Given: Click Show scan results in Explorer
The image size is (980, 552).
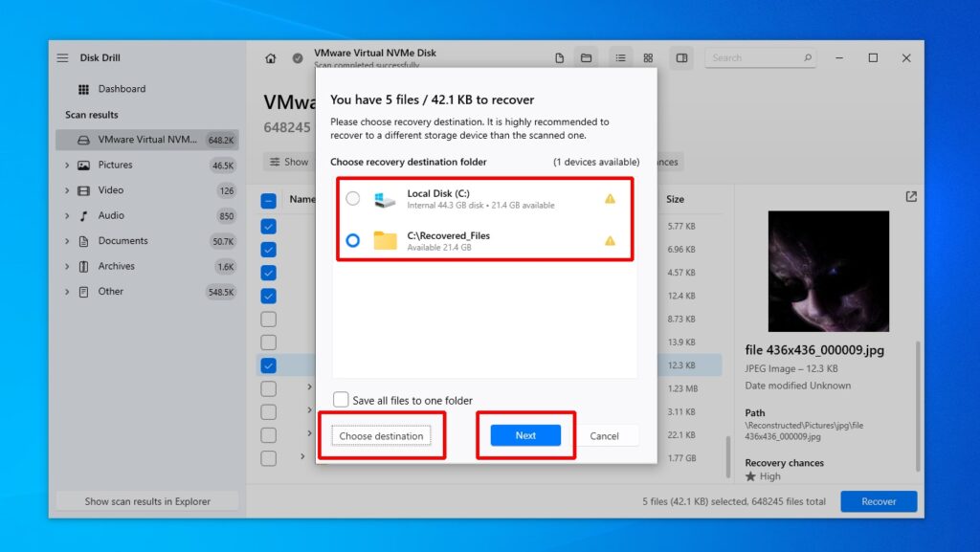Looking at the screenshot, I should click(x=146, y=500).
